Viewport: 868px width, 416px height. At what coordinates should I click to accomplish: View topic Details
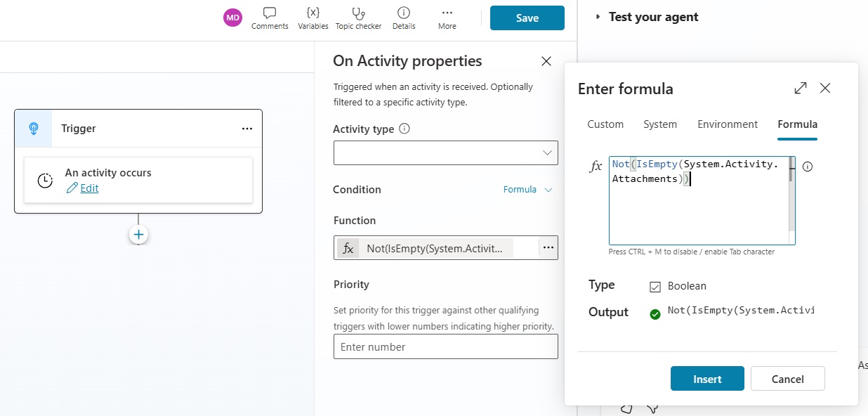(404, 18)
